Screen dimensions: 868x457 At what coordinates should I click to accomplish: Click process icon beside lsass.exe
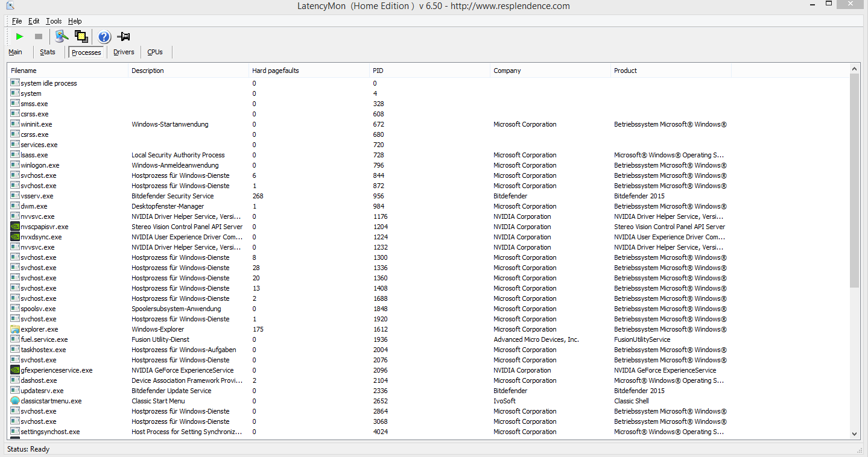click(15, 155)
